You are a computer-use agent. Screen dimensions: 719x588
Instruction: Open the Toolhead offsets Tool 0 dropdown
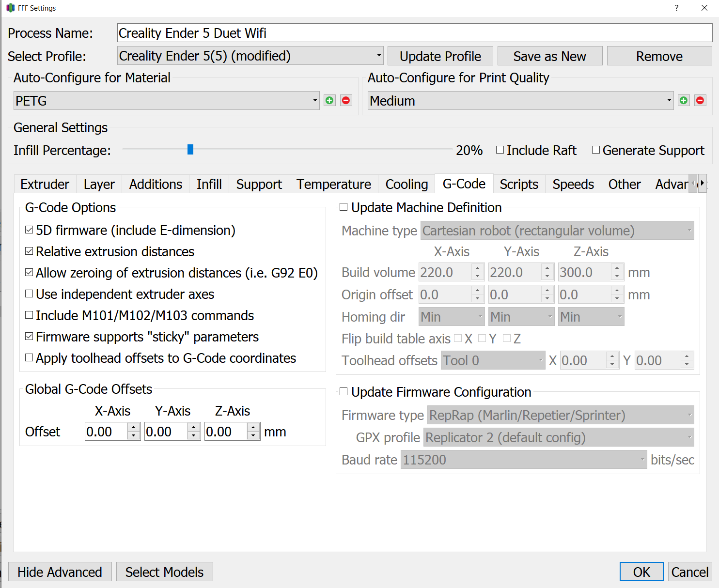[x=493, y=360]
